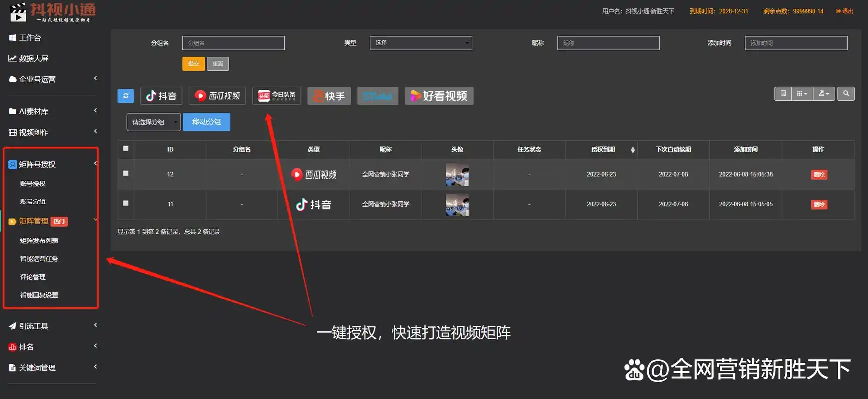Open the 请选择分组 dropdown
This screenshot has height=399, width=868.
click(x=154, y=122)
